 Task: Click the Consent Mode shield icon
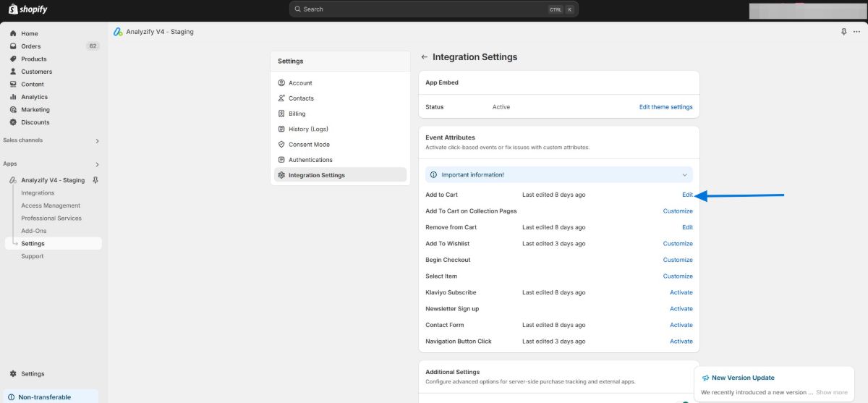pos(282,145)
